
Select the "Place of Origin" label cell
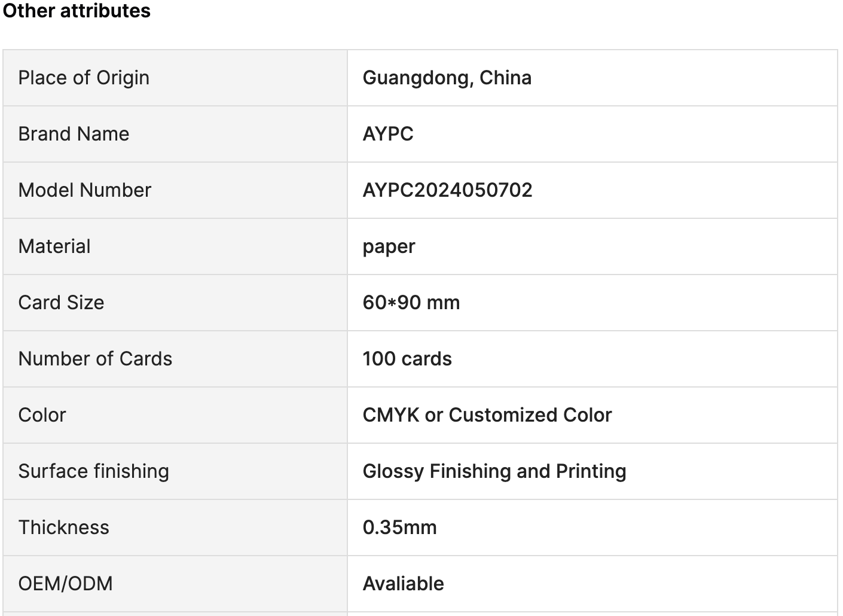click(84, 78)
